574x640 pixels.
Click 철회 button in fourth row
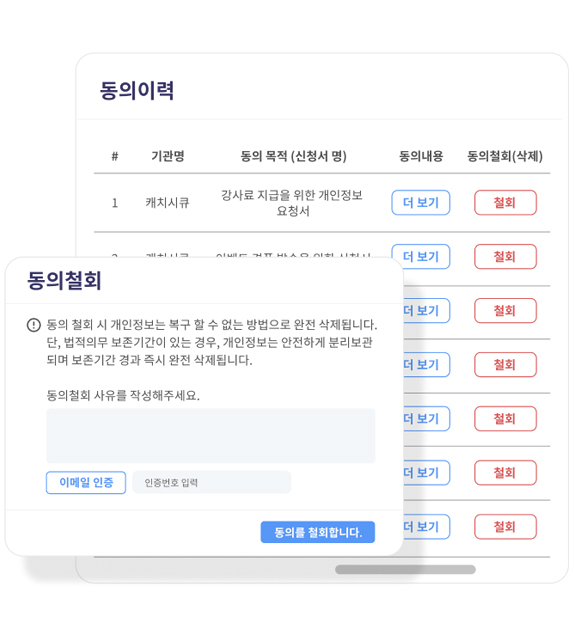[505, 364]
